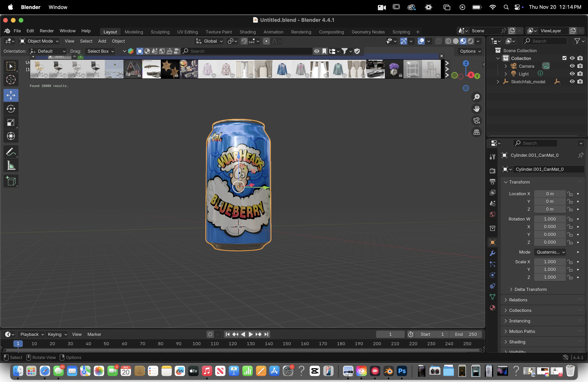Close the asset search results strip

441,56
